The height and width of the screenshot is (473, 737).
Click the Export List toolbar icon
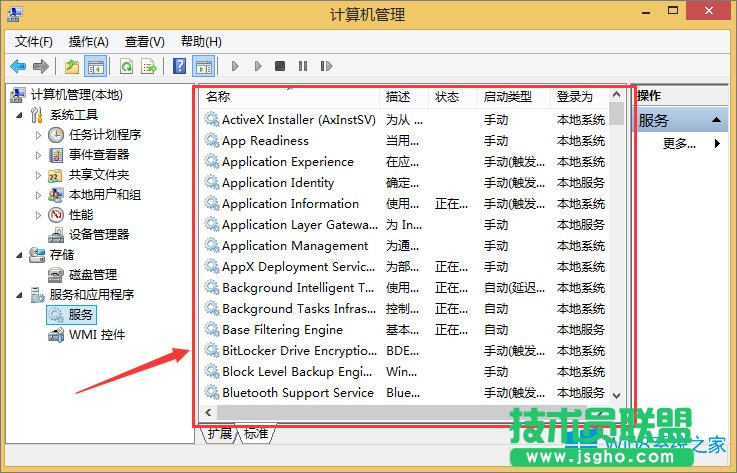[x=148, y=67]
